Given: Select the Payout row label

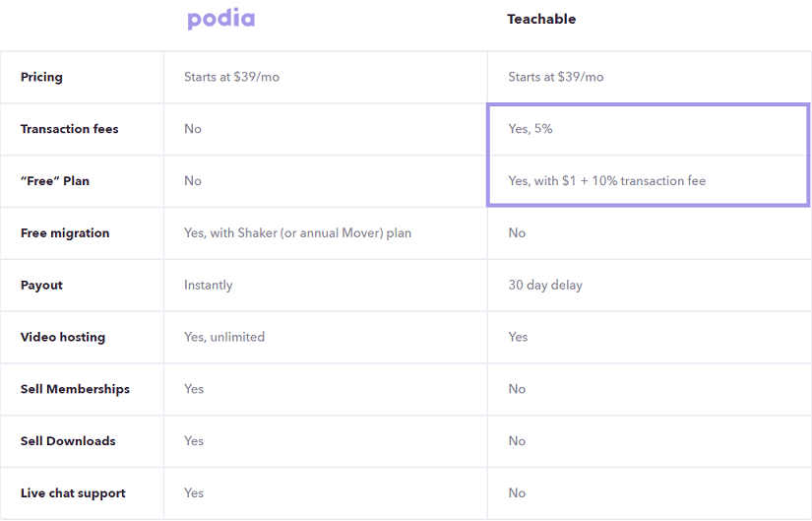Looking at the screenshot, I should point(41,286).
